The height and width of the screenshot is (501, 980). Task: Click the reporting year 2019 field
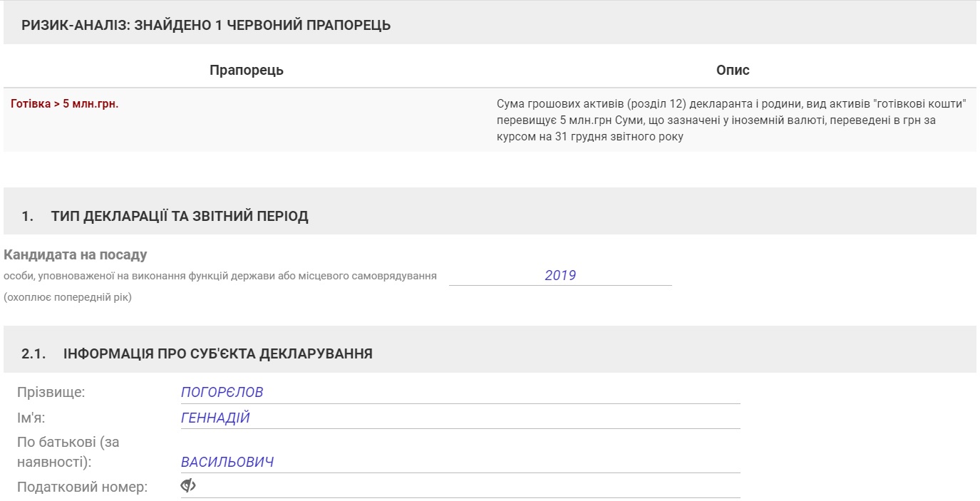560,275
